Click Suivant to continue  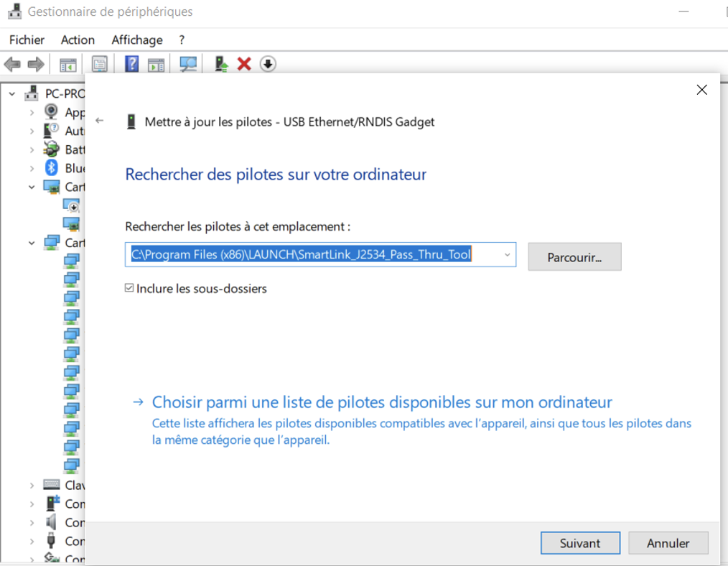click(579, 543)
